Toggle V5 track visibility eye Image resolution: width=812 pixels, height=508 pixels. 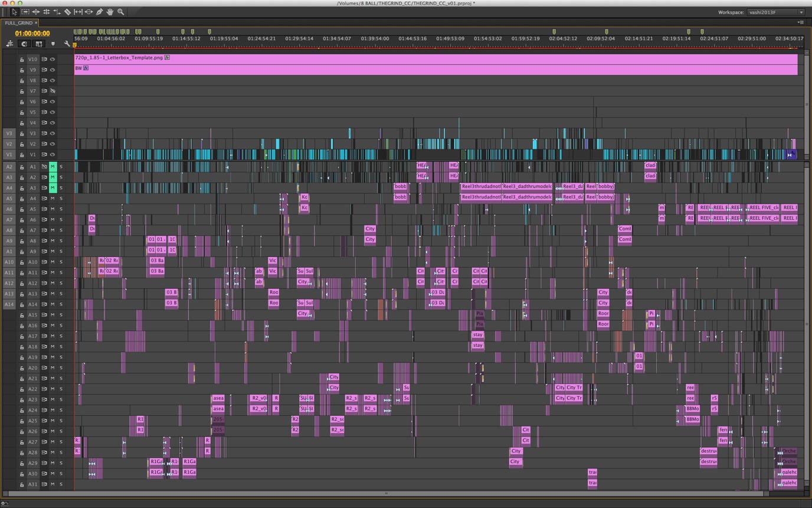tap(53, 112)
